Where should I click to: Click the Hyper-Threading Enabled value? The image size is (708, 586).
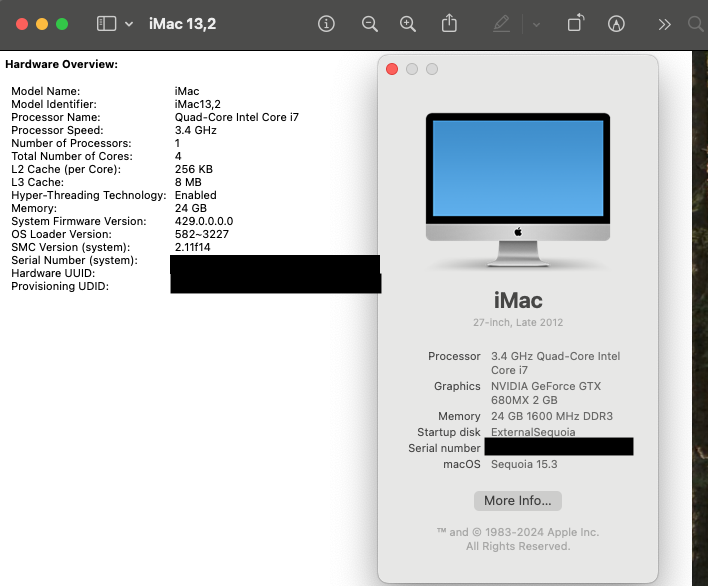(x=196, y=195)
